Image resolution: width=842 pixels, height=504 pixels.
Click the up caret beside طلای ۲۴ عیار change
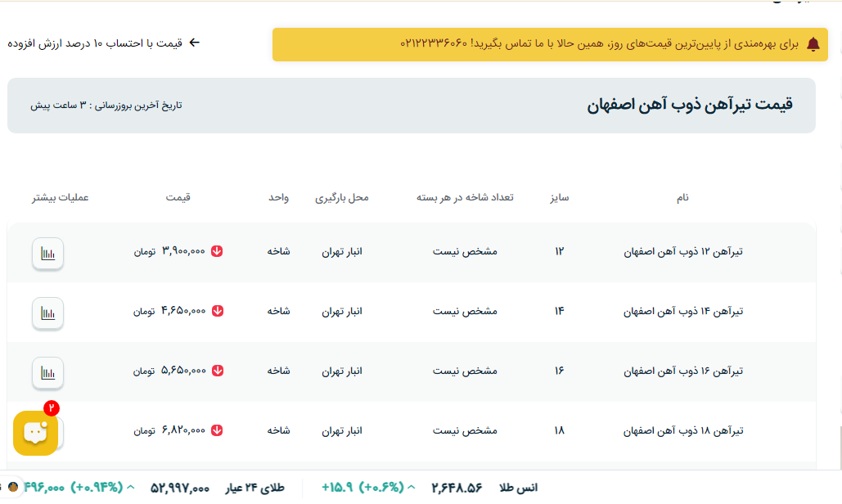point(131,488)
